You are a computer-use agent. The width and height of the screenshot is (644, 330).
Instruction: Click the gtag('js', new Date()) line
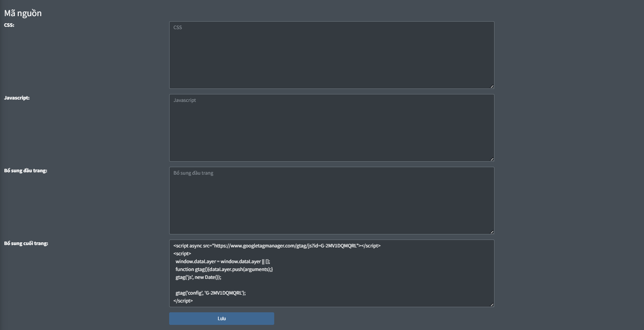198,277
